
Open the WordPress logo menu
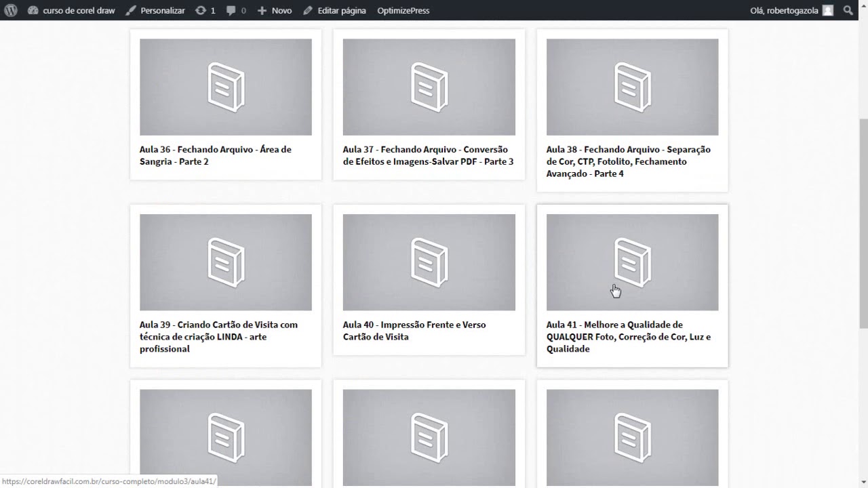pos(11,10)
